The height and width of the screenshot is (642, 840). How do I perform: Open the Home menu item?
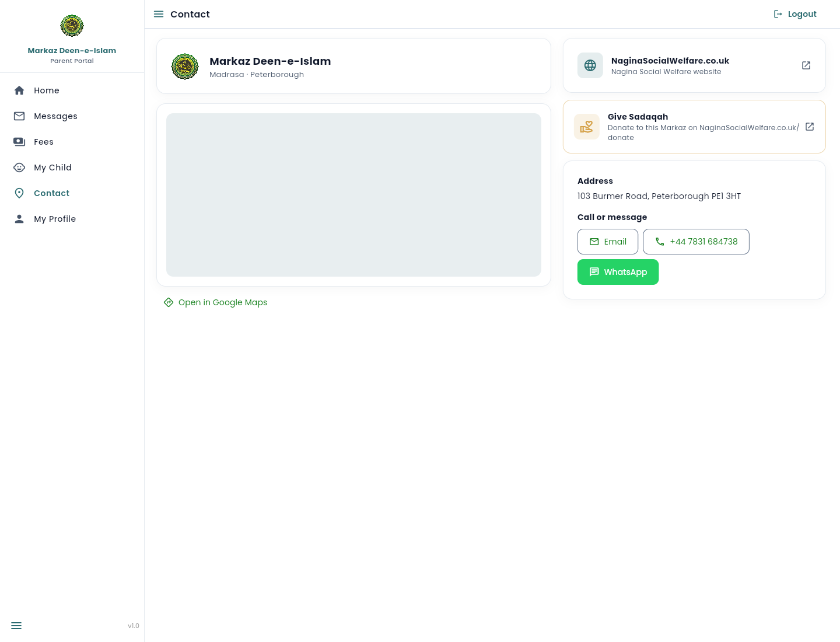(x=72, y=90)
